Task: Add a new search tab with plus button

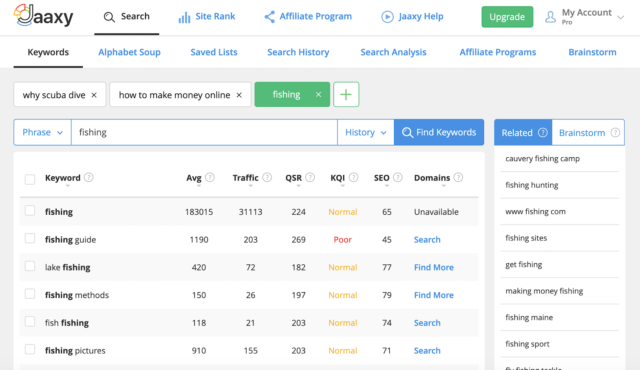Action: click(x=346, y=95)
